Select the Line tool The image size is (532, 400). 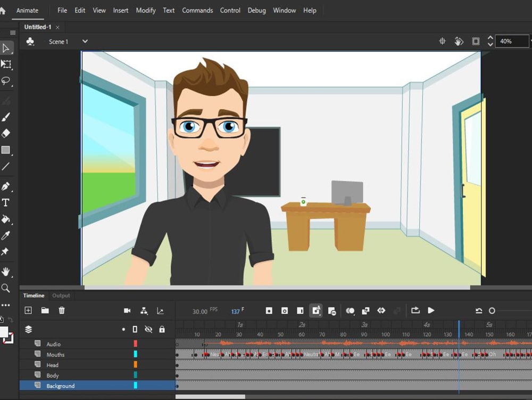coord(6,166)
